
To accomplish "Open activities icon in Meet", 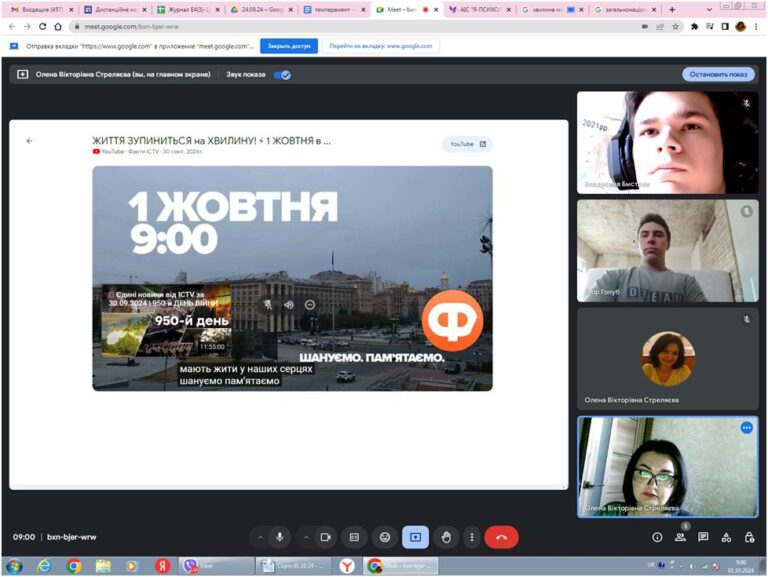I will click(x=726, y=537).
